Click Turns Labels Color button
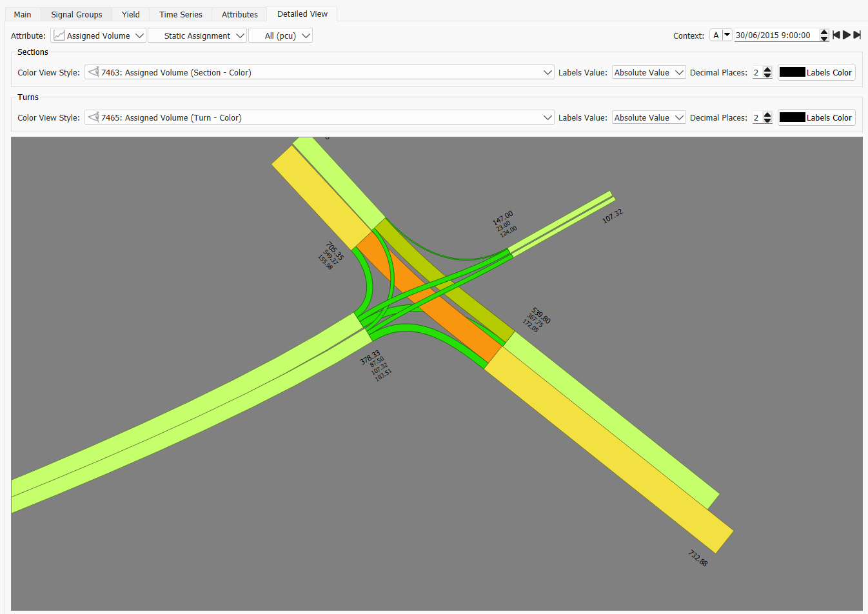 click(x=816, y=117)
